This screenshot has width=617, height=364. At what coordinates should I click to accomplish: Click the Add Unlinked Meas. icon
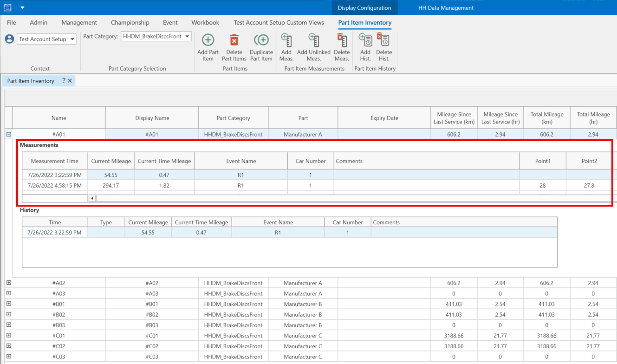(314, 40)
